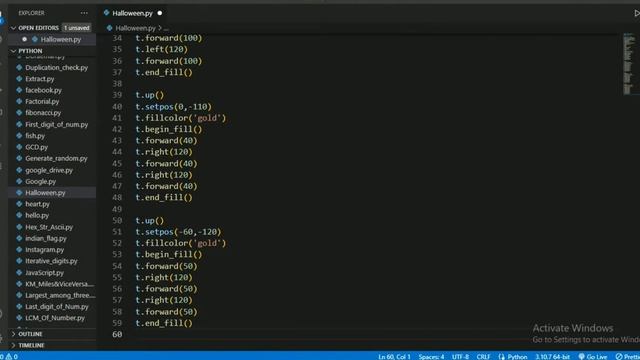
Task: Click t.forward(50) on line 54
Action: 166,266
